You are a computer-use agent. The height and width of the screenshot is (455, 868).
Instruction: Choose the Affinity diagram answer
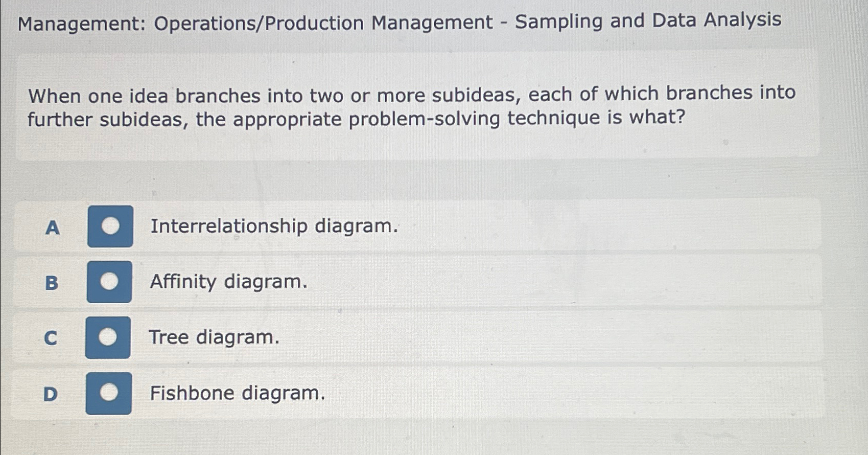tap(228, 283)
